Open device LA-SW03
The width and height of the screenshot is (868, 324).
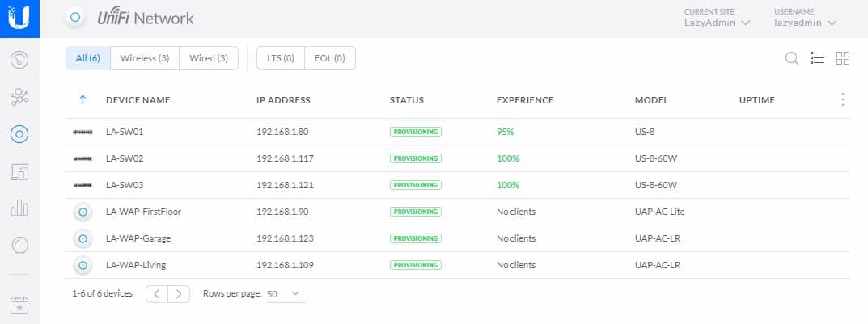[125, 185]
